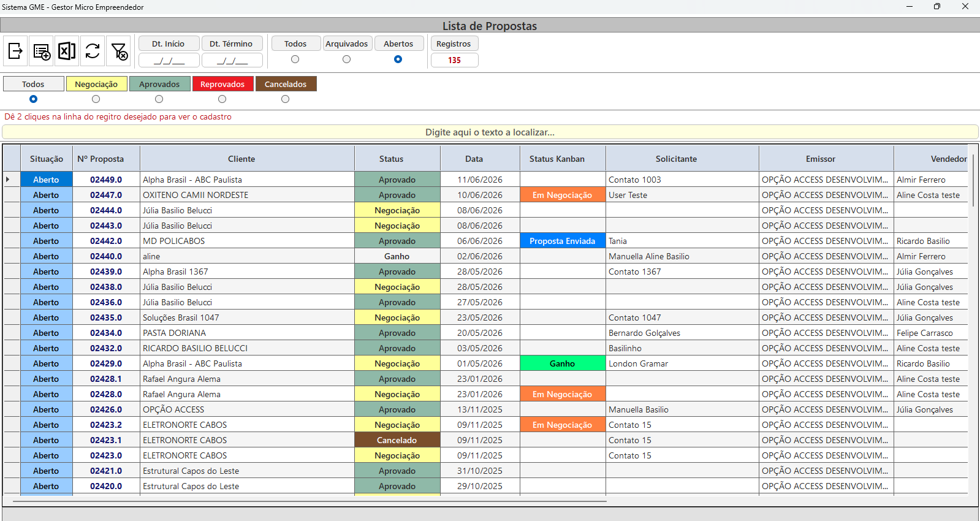Click the 'Ganho' status of proposal 02440.0

click(x=397, y=256)
